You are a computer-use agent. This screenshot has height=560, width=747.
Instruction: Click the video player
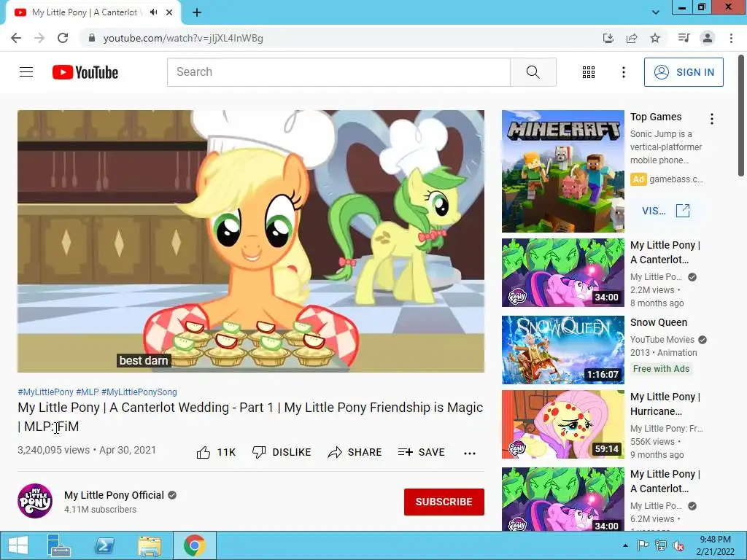click(251, 241)
